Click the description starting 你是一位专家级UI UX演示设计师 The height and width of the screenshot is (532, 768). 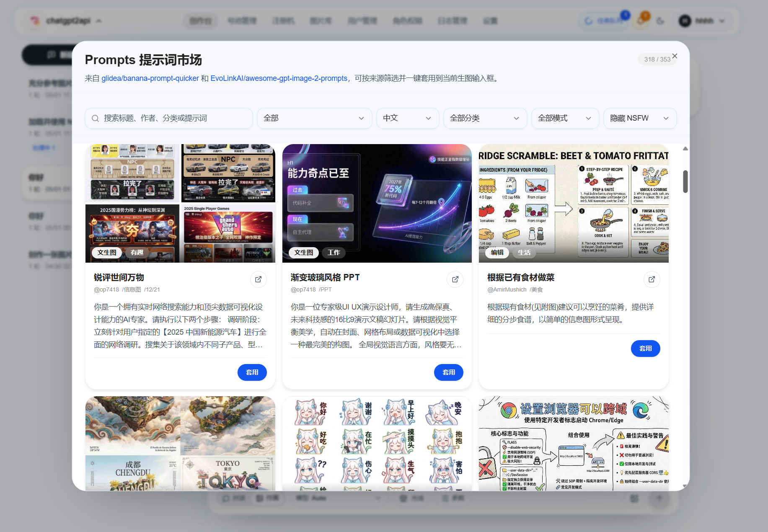pos(377,326)
